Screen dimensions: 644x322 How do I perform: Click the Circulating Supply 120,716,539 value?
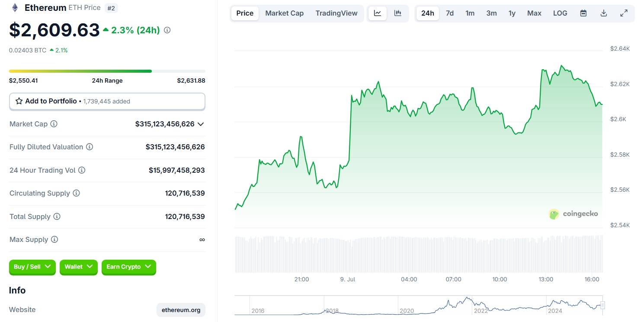pyautogui.click(x=185, y=193)
